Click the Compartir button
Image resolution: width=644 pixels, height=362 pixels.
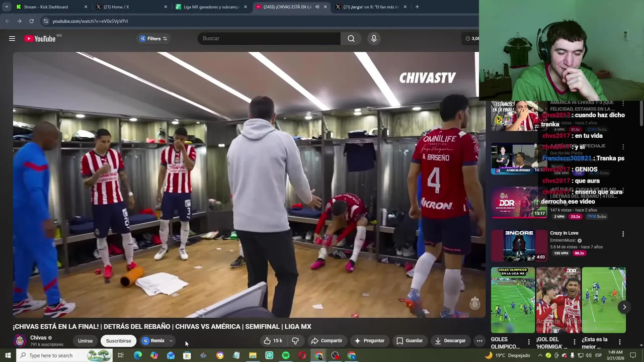[327, 341]
